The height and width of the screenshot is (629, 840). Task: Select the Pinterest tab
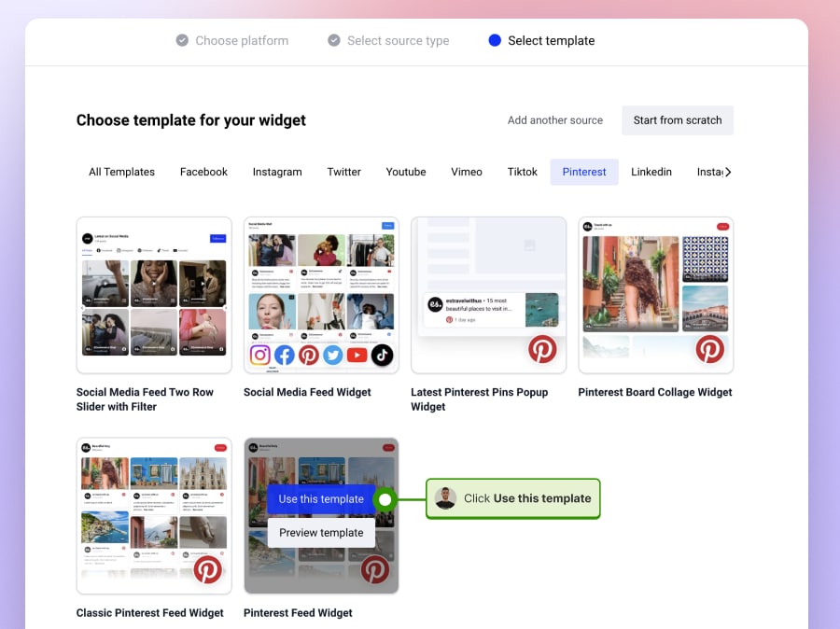click(x=584, y=172)
